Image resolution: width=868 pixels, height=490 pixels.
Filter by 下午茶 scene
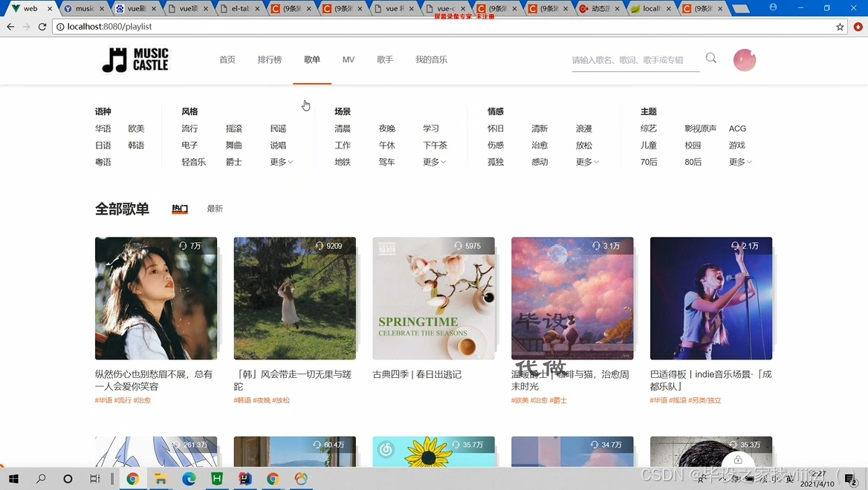pyautogui.click(x=435, y=145)
